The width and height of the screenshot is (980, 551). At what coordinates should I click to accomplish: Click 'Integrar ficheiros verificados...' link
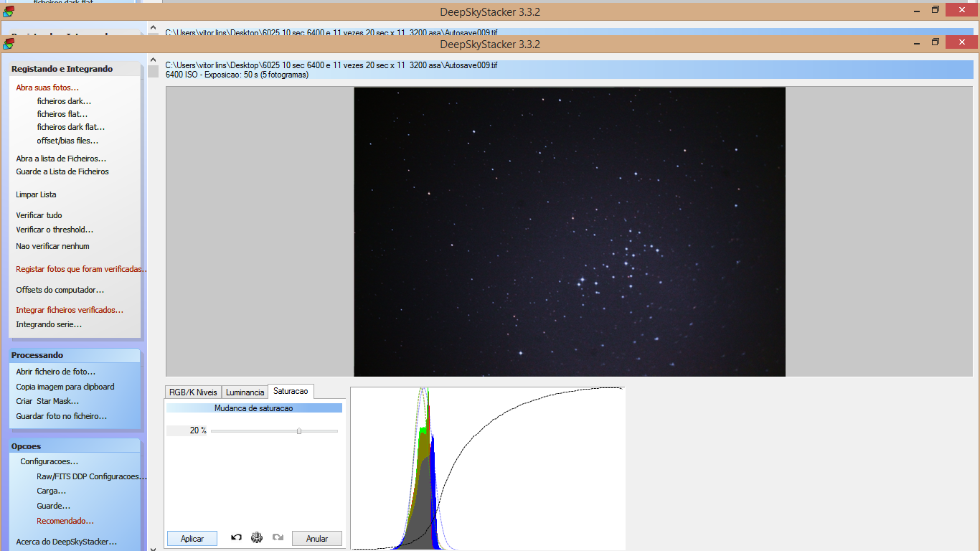(70, 310)
